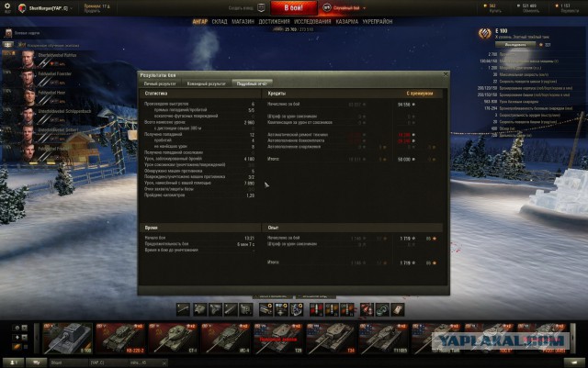Viewport: 588px width, 368px height.
Task: Switch to Личный результат tab
Action: 160,84
